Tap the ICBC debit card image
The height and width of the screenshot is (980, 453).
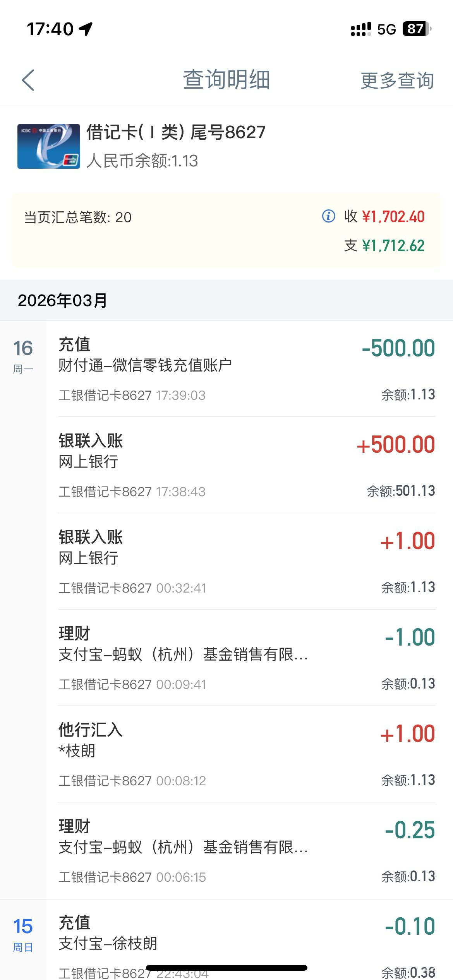click(x=49, y=146)
